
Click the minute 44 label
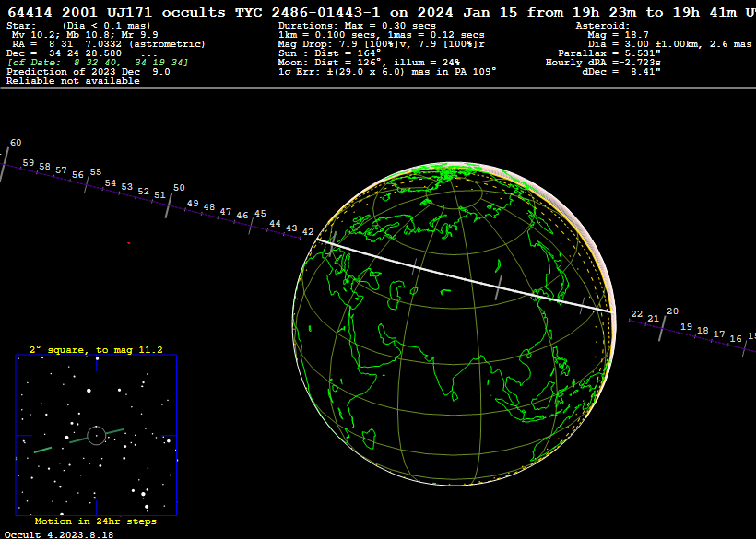tap(276, 224)
